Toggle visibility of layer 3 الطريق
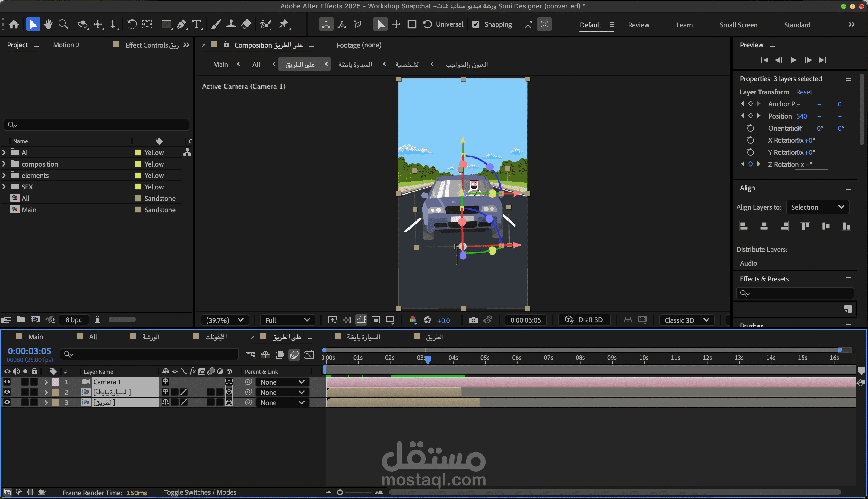 [x=7, y=402]
